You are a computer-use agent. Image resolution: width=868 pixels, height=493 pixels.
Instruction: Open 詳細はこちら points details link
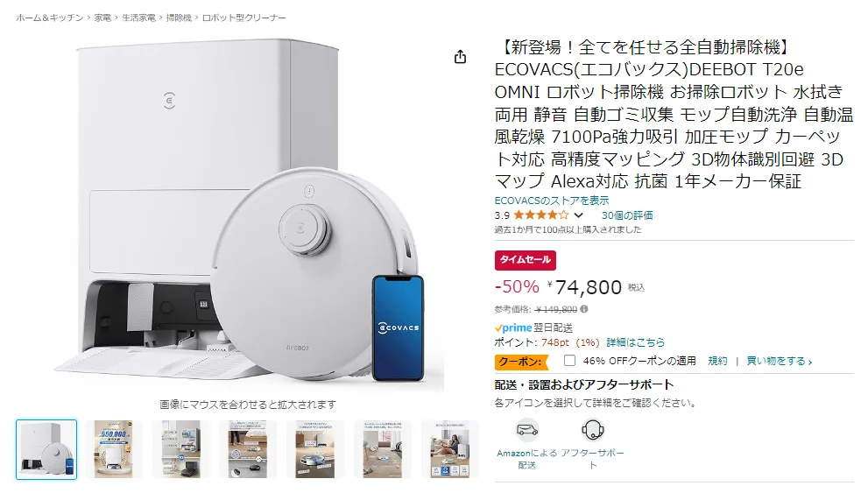coord(636,342)
